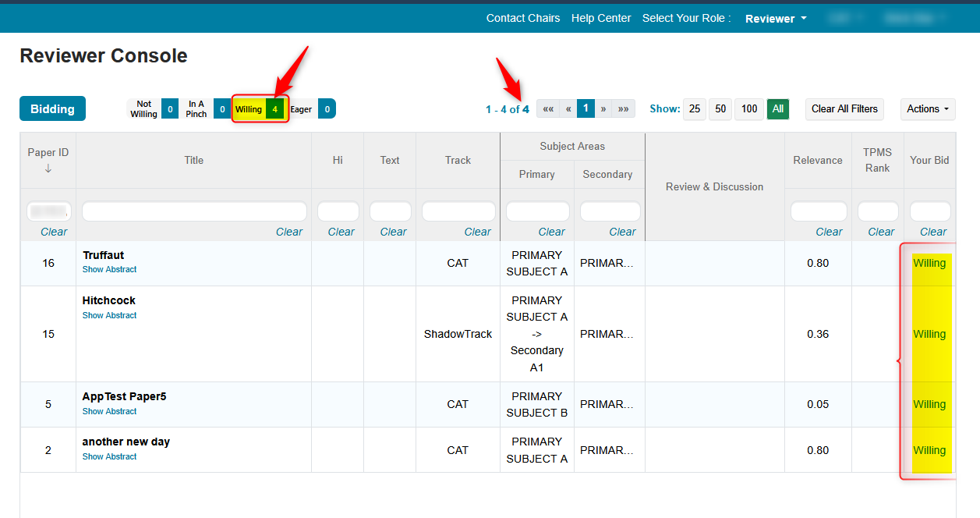Change Willing bid for Truffaut paper
The image size is (980, 518).
tap(929, 264)
